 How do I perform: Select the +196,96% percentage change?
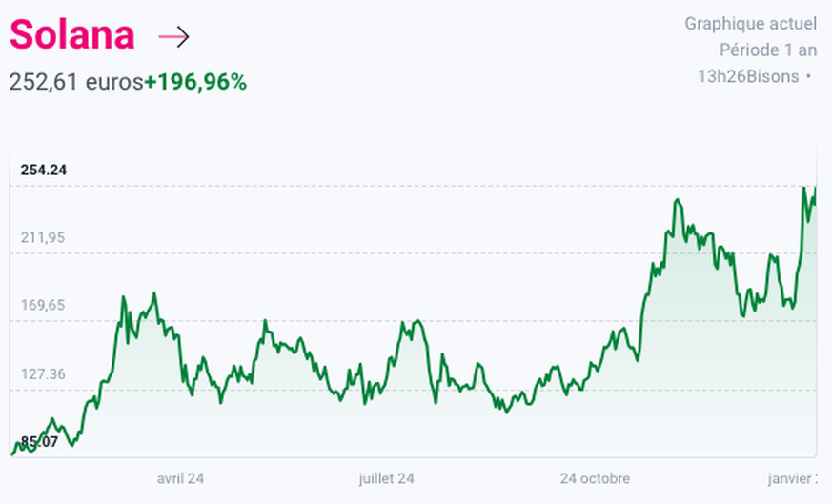tap(195, 82)
